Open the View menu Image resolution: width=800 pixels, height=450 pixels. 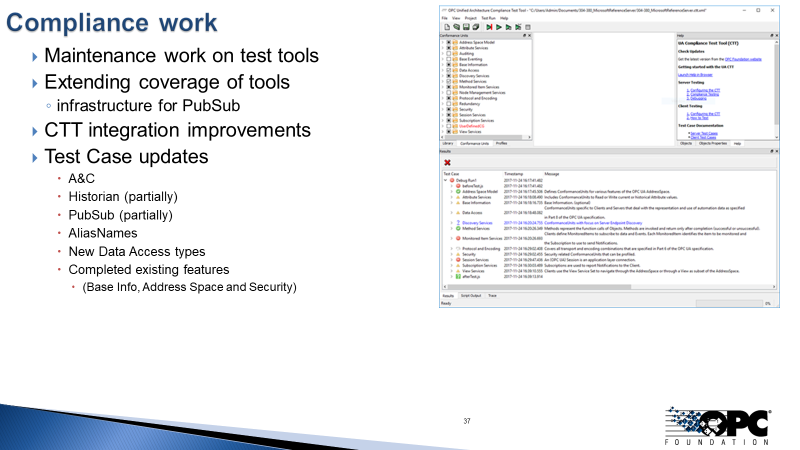(456, 18)
